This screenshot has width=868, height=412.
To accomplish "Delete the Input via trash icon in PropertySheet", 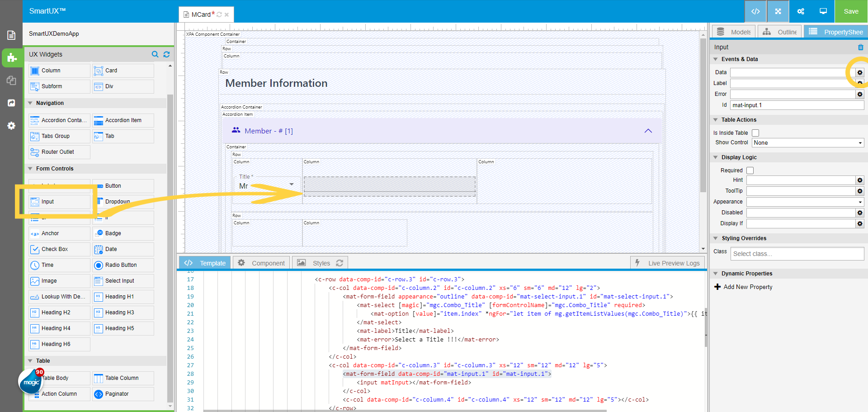I will (x=861, y=47).
